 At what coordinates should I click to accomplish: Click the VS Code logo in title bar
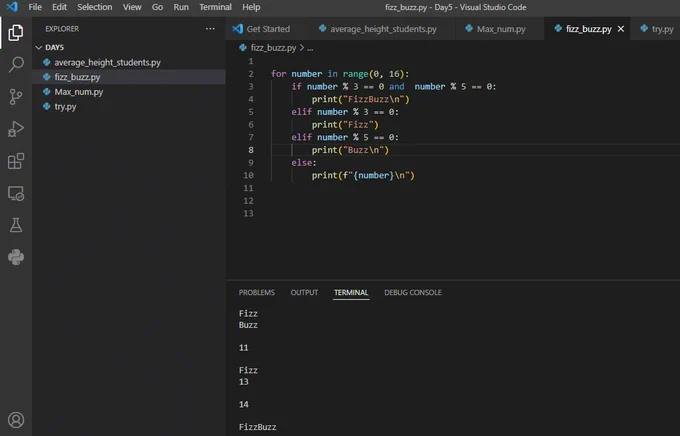point(12,7)
